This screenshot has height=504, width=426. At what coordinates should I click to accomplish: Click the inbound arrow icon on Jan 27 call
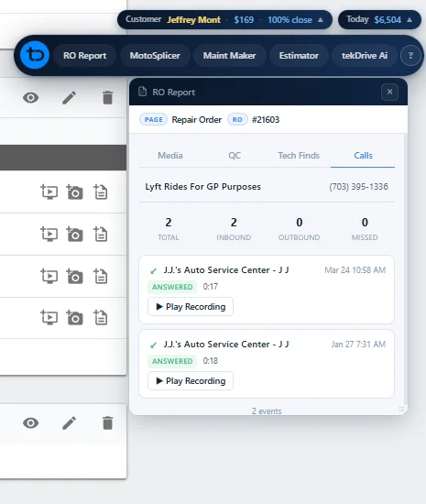click(154, 345)
